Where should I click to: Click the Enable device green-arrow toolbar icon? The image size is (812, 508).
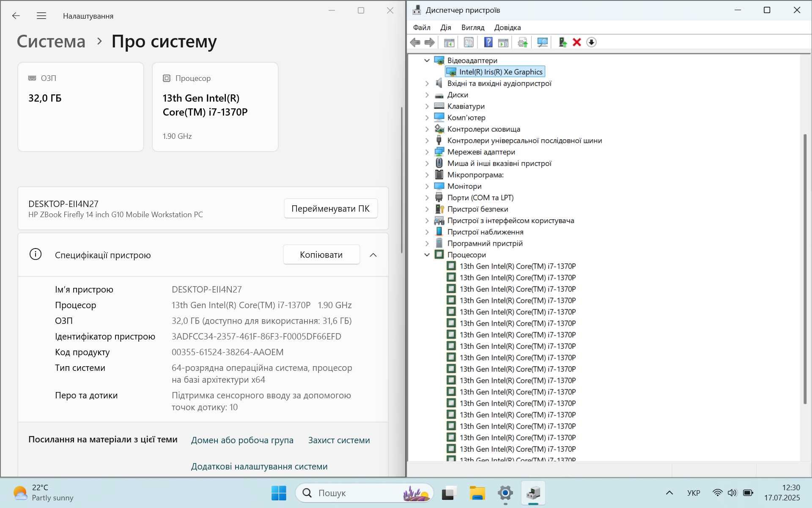pyautogui.click(x=562, y=42)
